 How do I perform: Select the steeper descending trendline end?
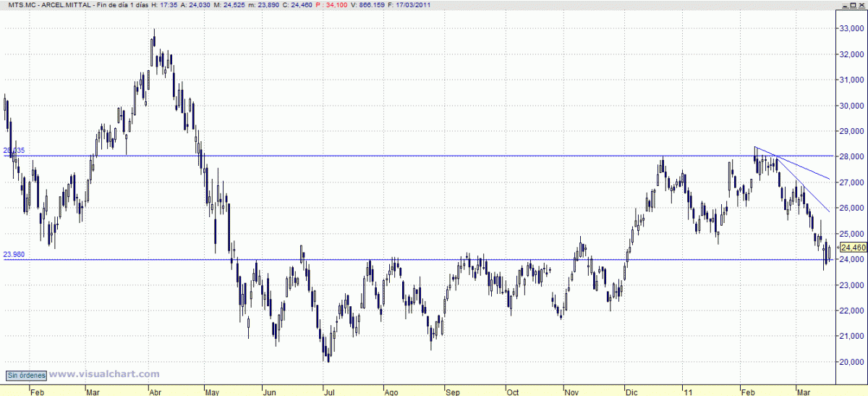coord(829,211)
